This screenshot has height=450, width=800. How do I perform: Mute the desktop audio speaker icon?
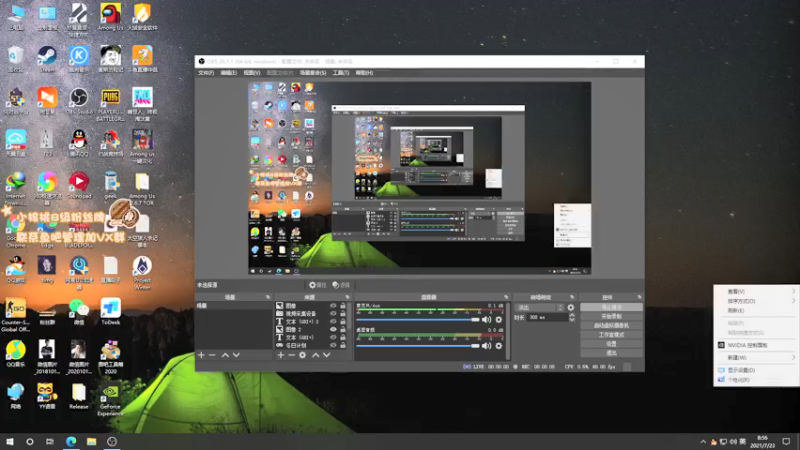tap(486, 345)
